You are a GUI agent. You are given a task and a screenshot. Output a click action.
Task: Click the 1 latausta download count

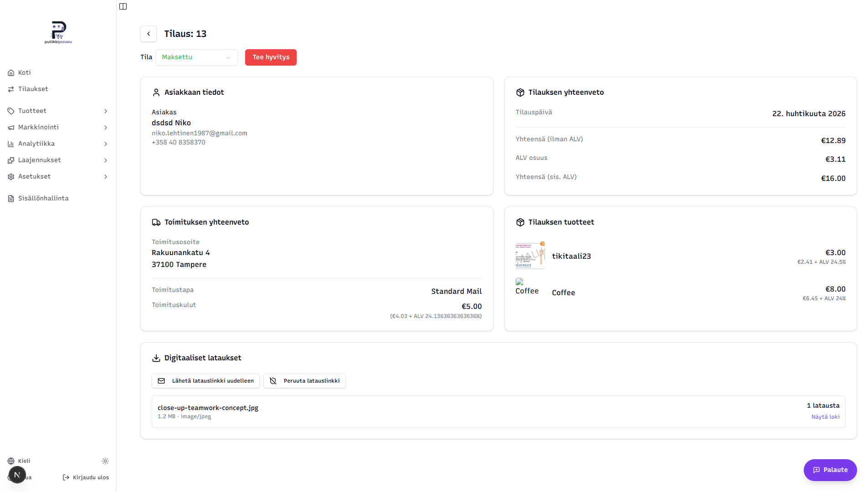823,405
